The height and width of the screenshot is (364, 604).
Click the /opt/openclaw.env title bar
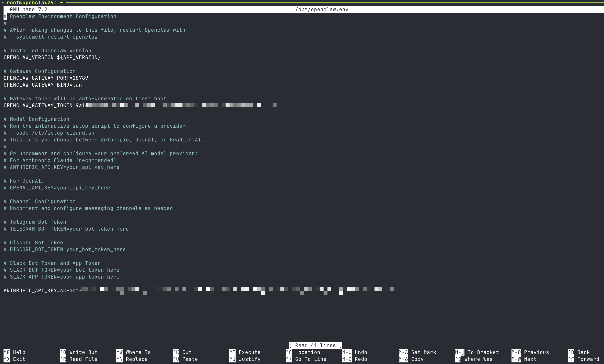point(322,9)
